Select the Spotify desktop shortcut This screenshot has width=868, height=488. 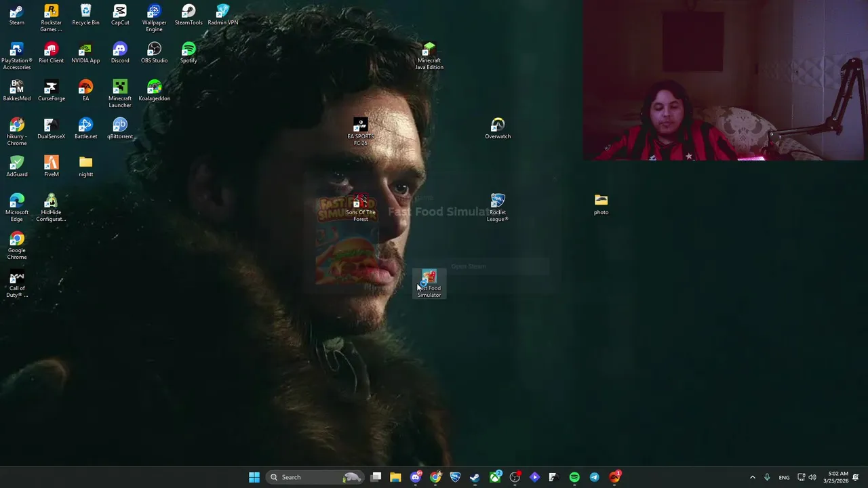[x=189, y=53]
